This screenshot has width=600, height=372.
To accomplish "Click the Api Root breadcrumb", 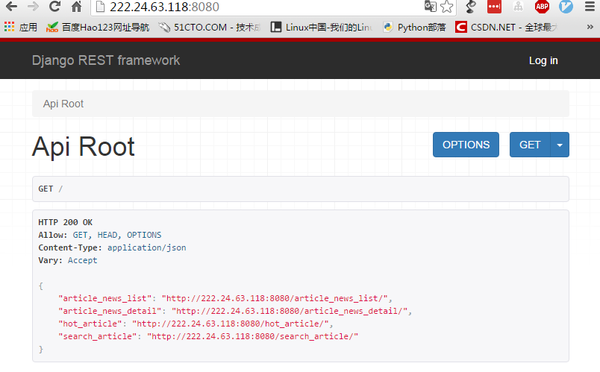I will (x=63, y=104).
